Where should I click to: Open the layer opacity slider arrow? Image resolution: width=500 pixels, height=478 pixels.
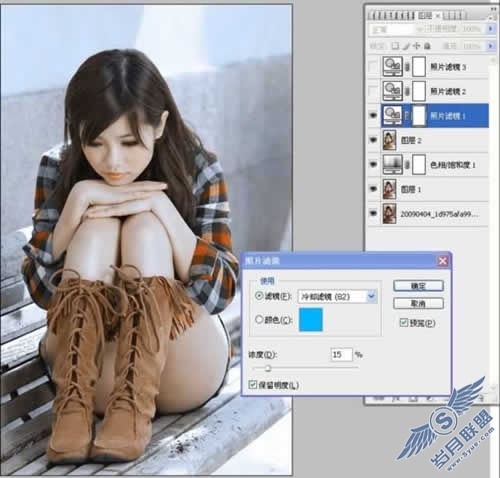point(490,29)
